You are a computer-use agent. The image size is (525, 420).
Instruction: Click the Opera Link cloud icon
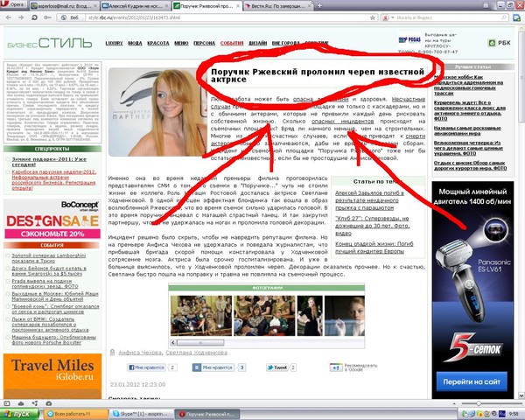pyautogui.click(x=21, y=403)
